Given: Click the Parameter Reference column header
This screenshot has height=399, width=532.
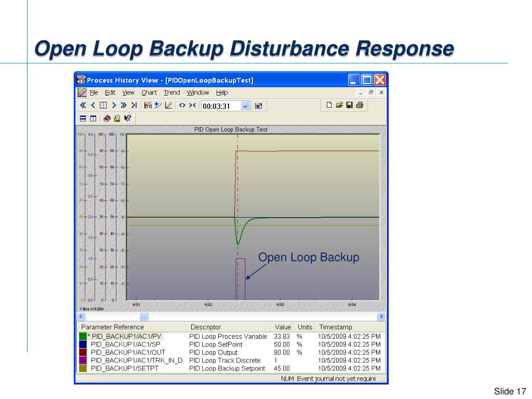Looking at the screenshot, I should click(x=132, y=327).
